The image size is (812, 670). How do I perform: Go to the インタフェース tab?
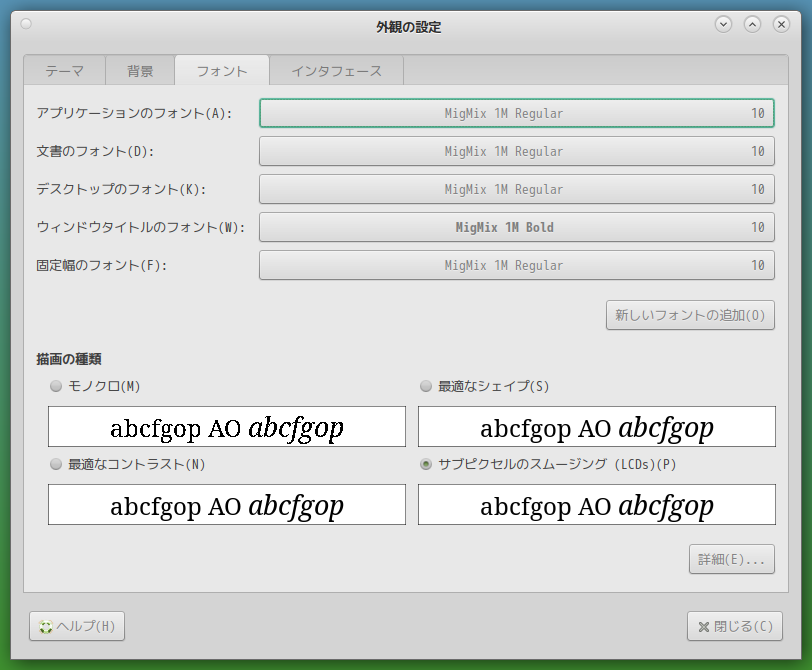[337, 71]
